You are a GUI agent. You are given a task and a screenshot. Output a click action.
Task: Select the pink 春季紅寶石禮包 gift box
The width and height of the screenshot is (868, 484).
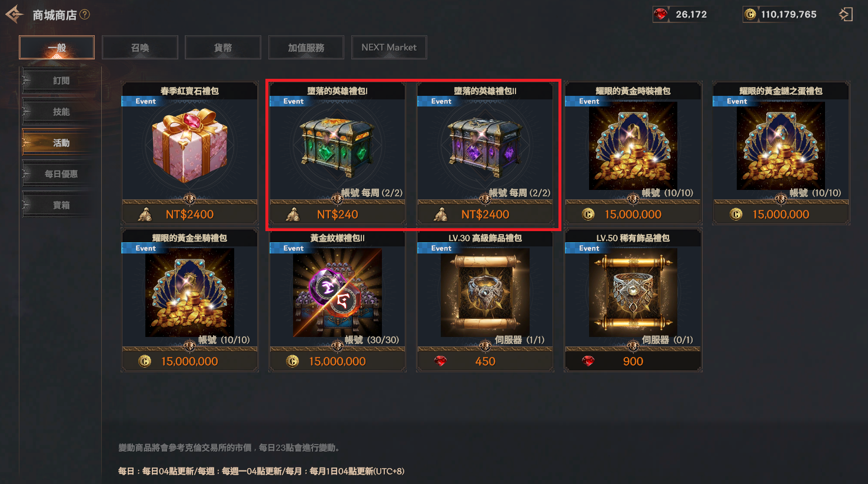coord(189,145)
